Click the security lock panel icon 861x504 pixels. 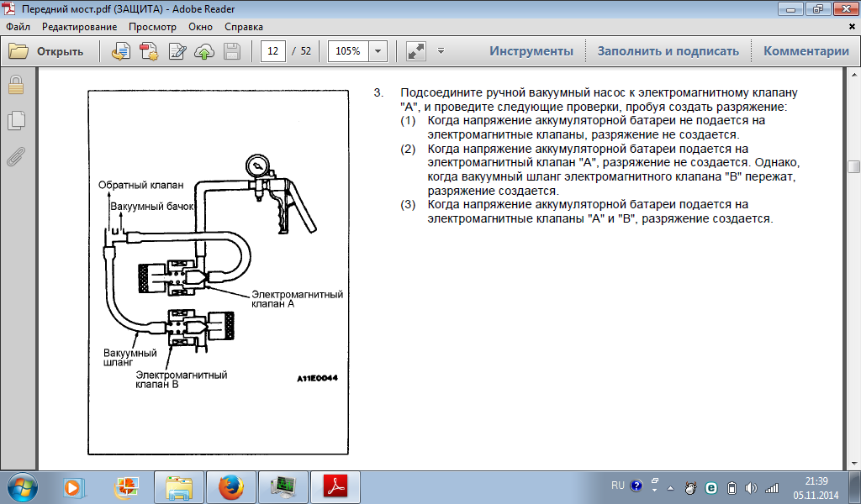(16, 85)
